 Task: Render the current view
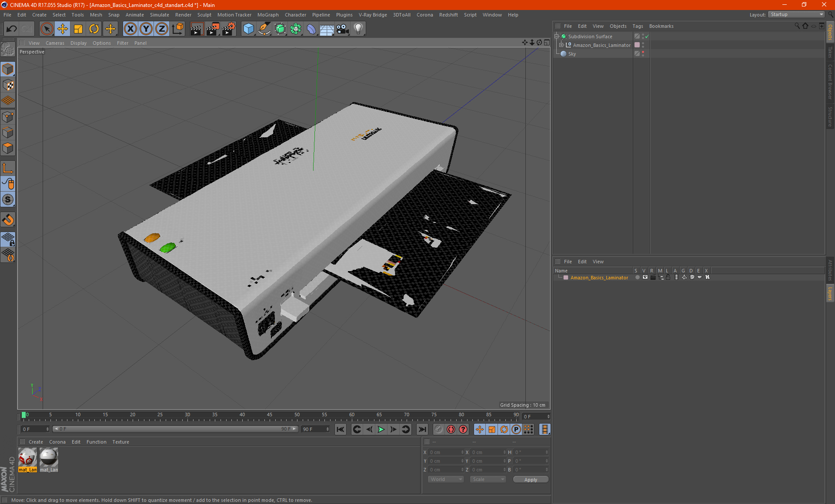pyautogui.click(x=197, y=29)
